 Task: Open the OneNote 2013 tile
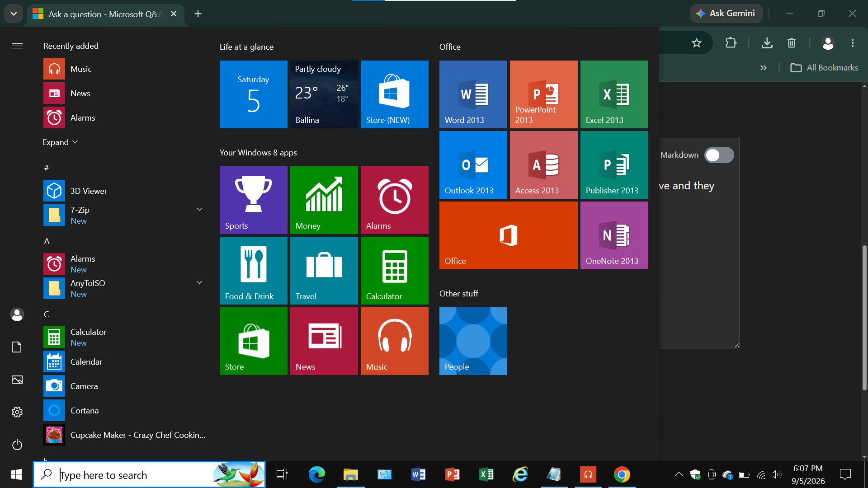click(x=614, y=235)
